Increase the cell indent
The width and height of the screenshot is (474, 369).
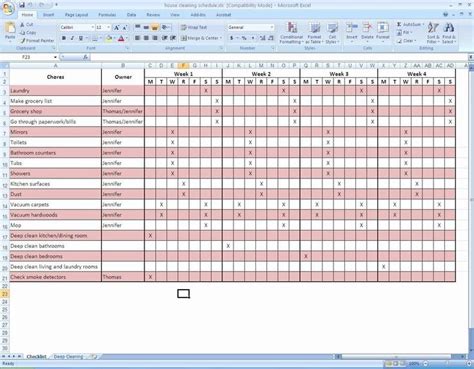(x=173, y=38)
